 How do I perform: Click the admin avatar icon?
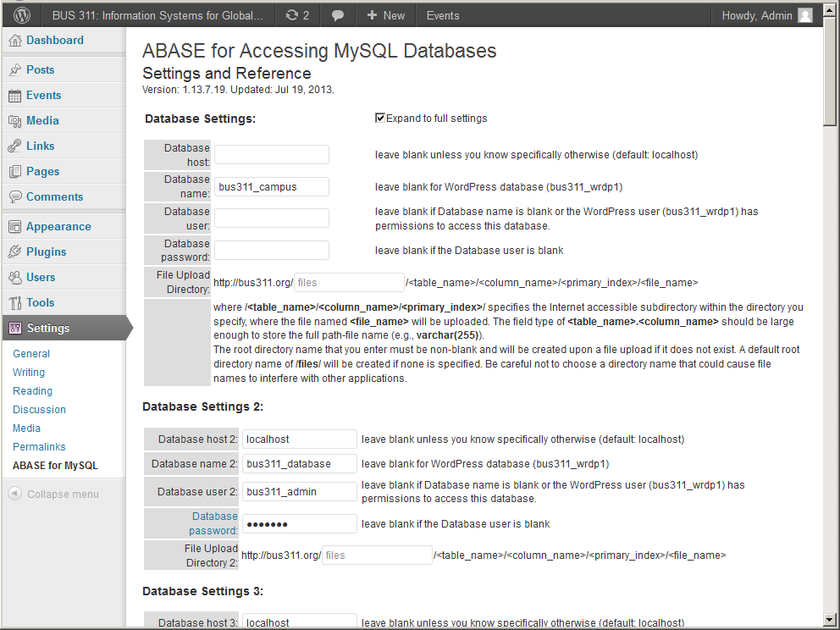click(x=804, y=15)
